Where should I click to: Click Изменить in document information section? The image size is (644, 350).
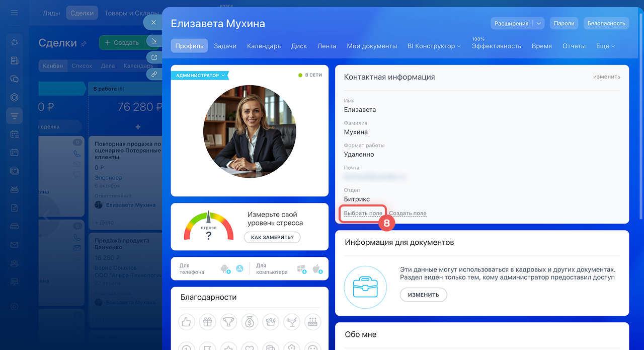(x=423, y=295)
